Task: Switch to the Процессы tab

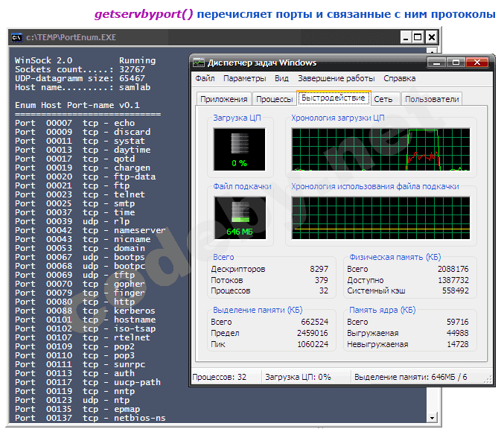Action: [x=273, y=99]
